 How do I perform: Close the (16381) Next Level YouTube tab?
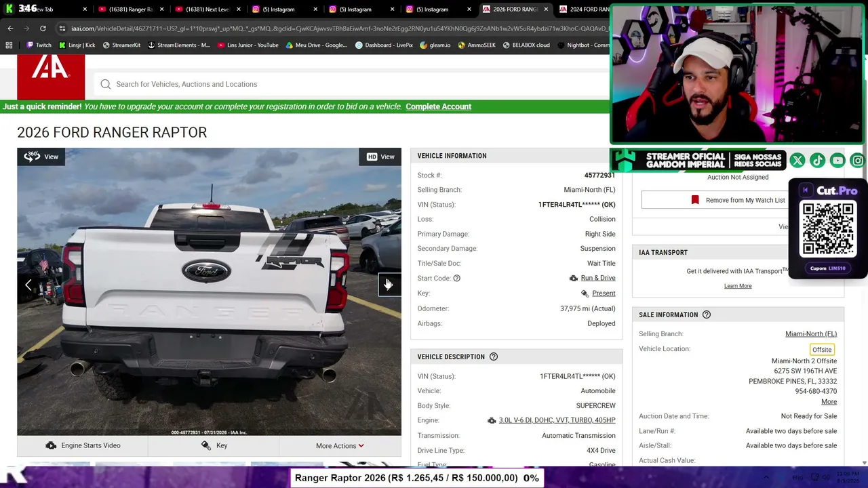tap(238, 9)
